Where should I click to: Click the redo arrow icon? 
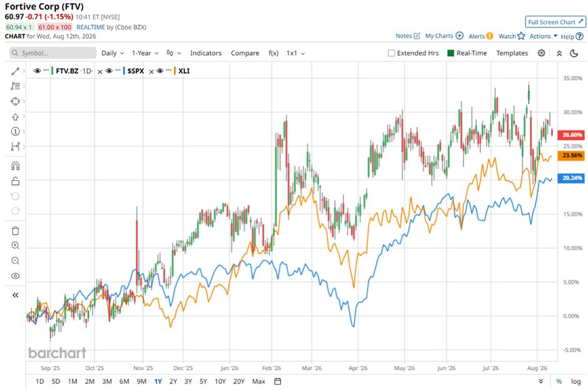click(x=16, y=211)
